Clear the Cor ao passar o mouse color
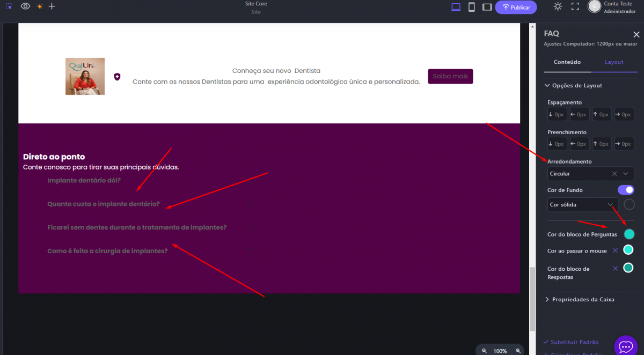The width and height of the screenshot is (644, 355). point(615,250)
